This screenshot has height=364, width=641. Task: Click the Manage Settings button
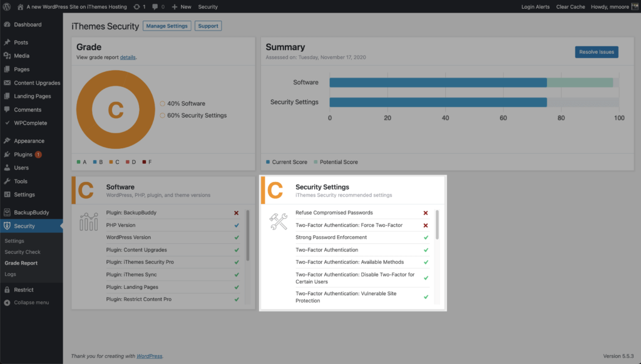pyautogui.click(x=167, y=26)
